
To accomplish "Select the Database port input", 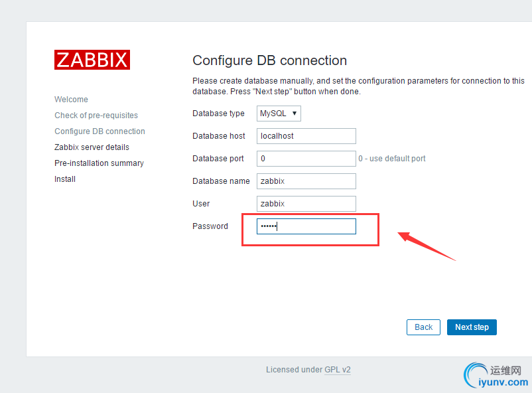I will pyautogui.click(x=306, y=159).
